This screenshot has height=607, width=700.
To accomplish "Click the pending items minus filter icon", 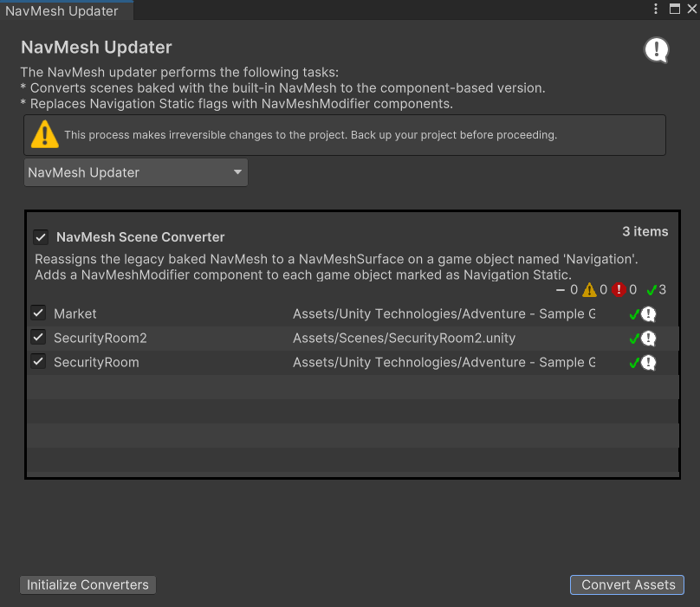I will 562,289.
